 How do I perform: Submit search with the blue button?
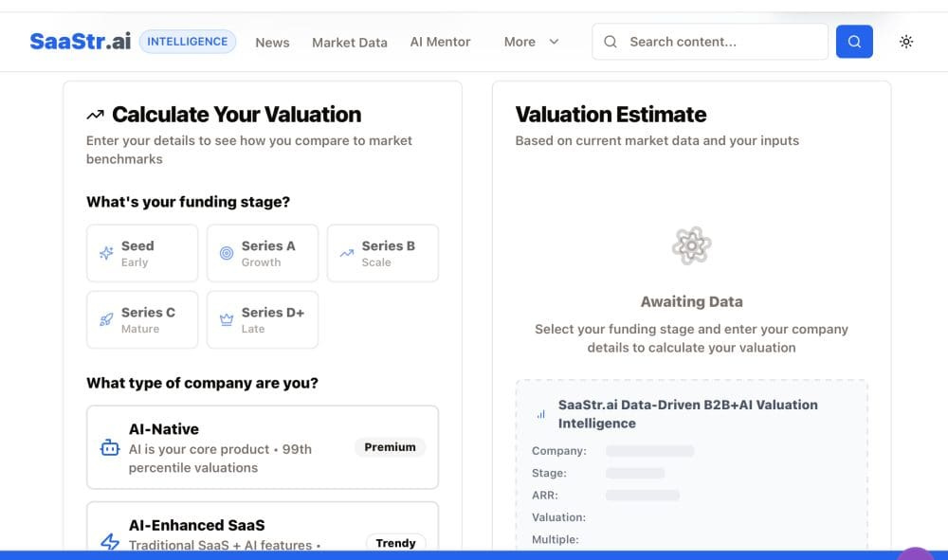pos(854,42)
